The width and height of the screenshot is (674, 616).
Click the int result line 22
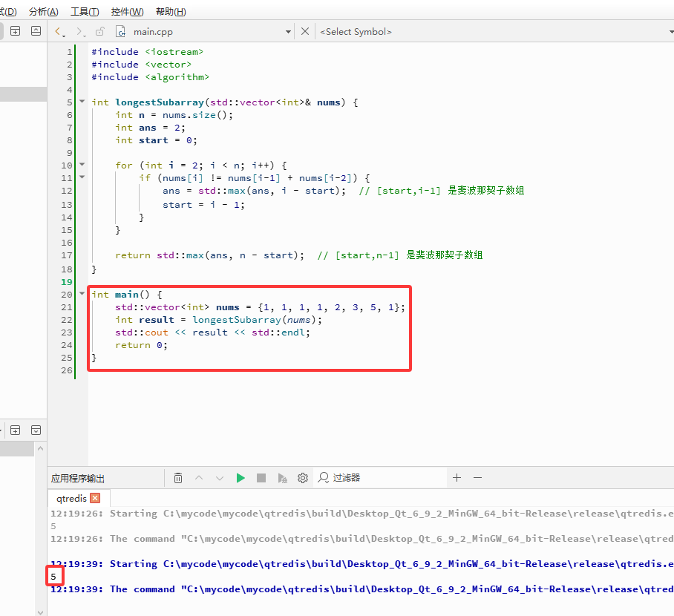point(218,320)
